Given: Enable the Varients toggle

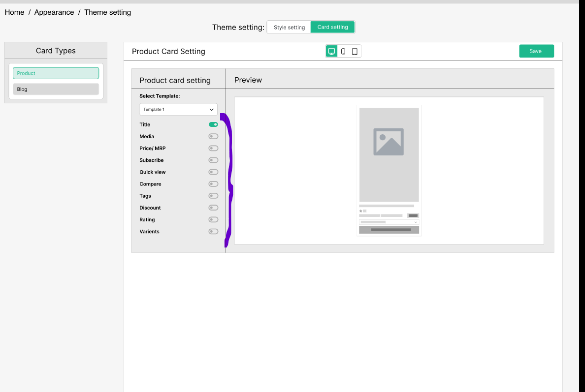Looking at the screenshot, I should [x=213, y=232].
